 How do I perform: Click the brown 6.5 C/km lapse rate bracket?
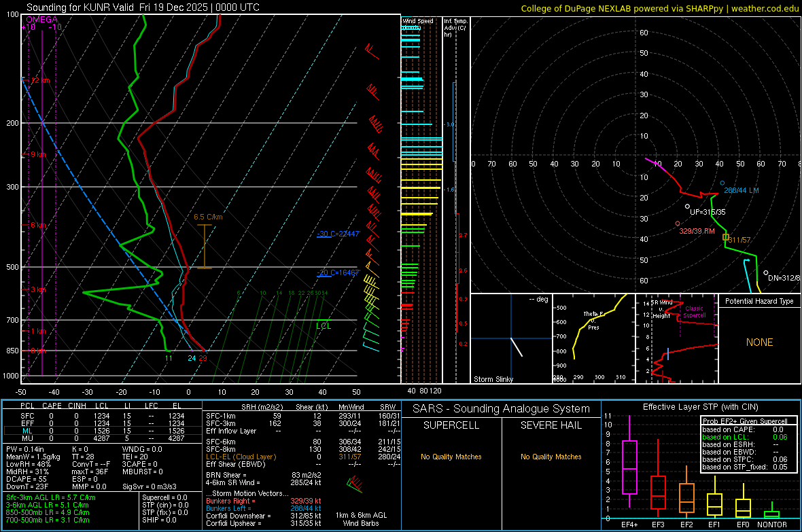click(205, 247)
